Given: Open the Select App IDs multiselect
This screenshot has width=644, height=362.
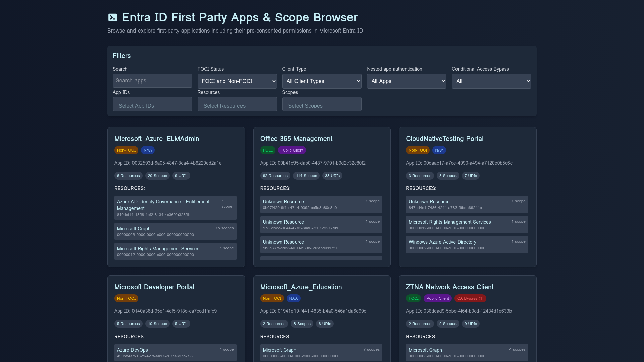Looking at the screenshot, I should click(x=152, y=104).
